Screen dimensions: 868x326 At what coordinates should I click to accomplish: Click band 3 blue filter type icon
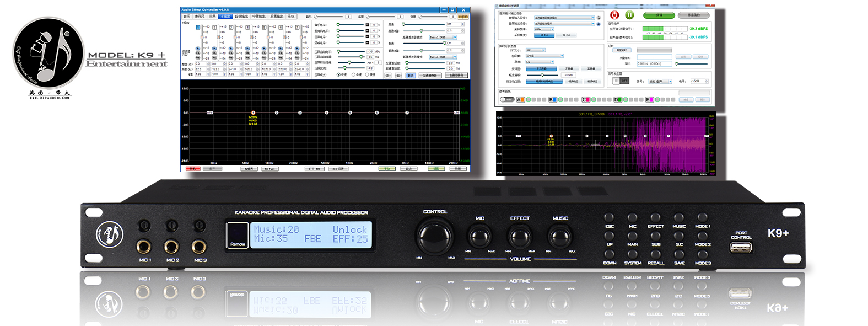[231, 49]
